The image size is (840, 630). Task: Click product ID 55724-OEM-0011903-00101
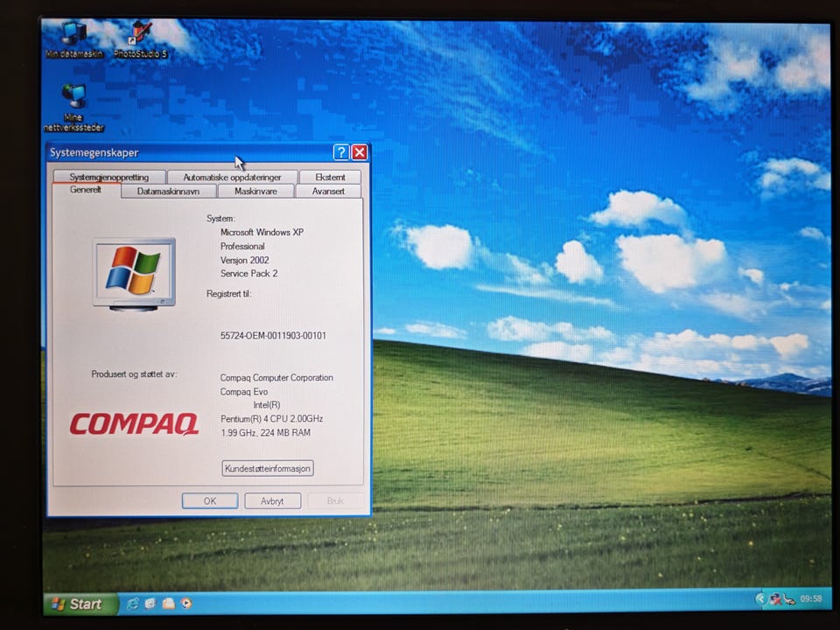(x=273, y=335)
